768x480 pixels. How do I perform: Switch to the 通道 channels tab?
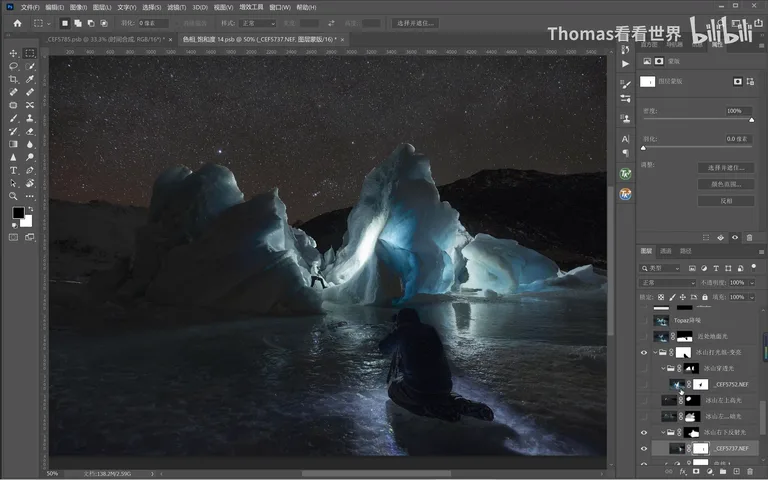(x=666, y=251)
